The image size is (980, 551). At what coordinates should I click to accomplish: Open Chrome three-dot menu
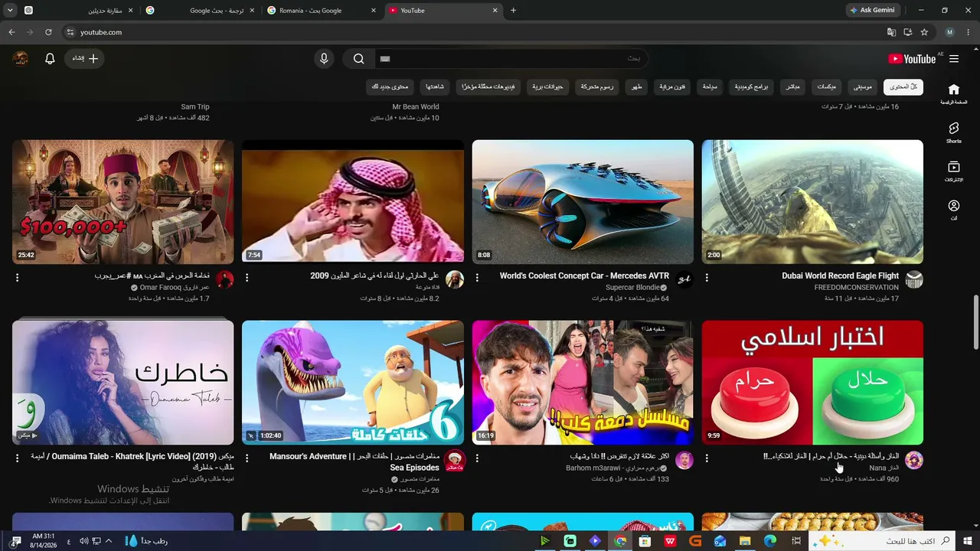pos(969,32)
